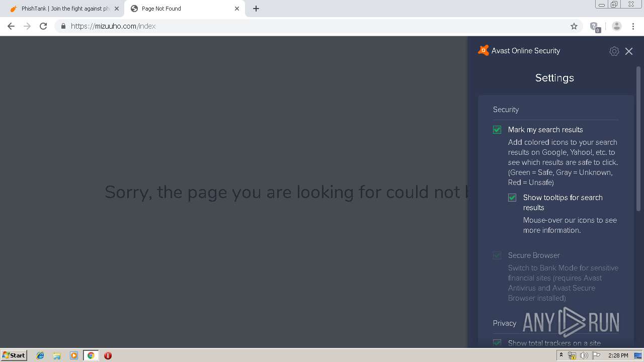The width and height of the screenshot is (644, 362).
Task: Restore down the Chrome window
Action: point(614,5)
